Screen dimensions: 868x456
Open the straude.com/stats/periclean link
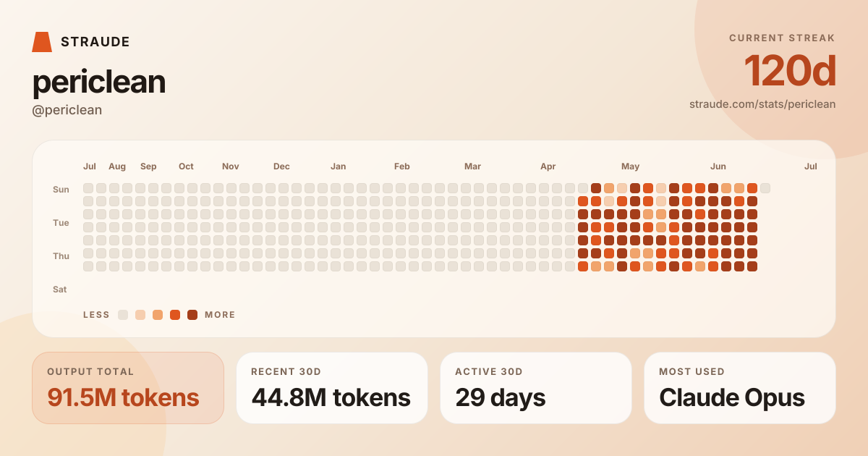click(x=762, y=104)
